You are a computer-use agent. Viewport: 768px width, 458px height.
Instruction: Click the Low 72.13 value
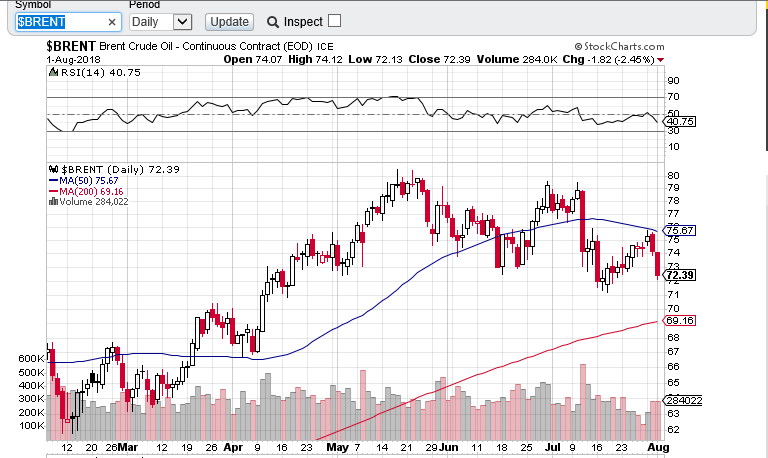pyautogui.click(x=375, y=59)
